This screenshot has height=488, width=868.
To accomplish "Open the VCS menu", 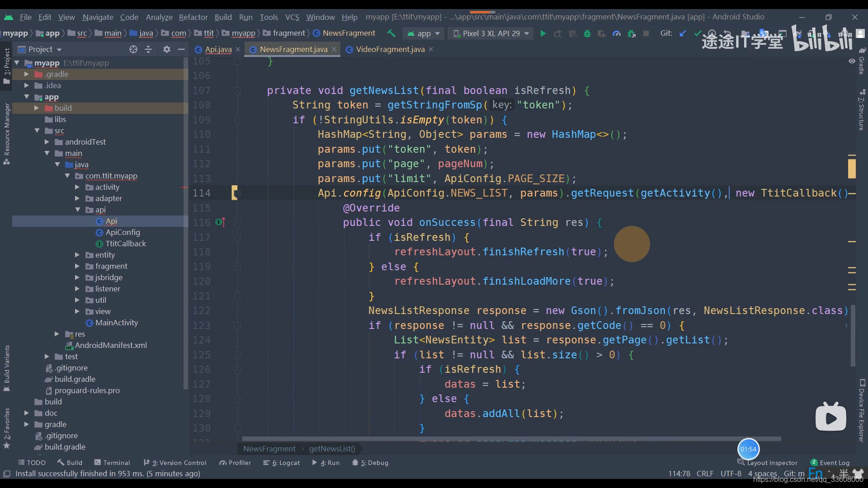I will click(x=292, y=17).
